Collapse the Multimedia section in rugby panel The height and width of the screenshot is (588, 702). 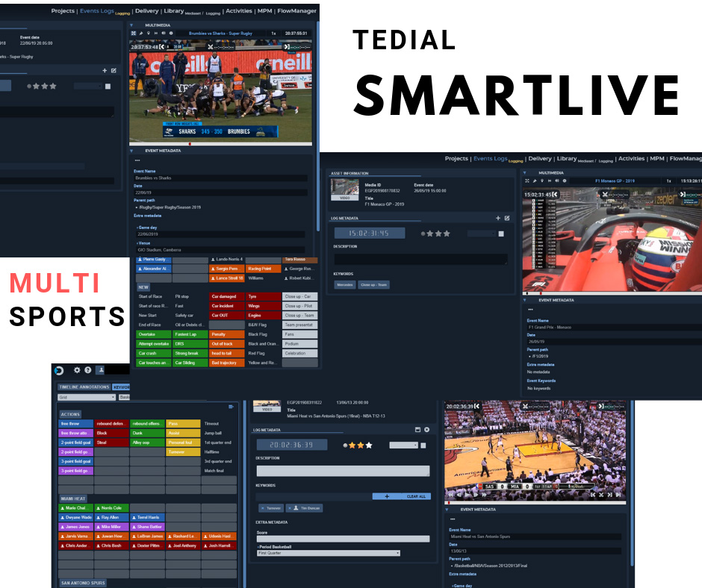tap(131, 25)
